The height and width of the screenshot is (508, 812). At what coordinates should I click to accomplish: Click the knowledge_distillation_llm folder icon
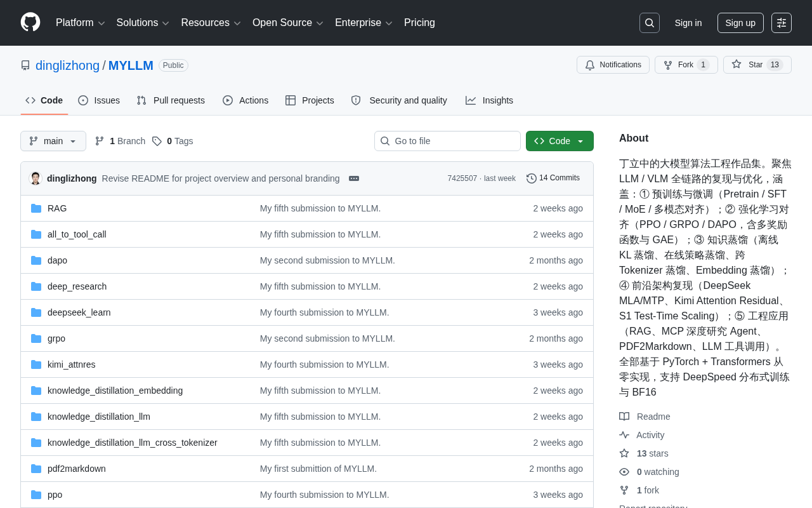tap(36, 417)
